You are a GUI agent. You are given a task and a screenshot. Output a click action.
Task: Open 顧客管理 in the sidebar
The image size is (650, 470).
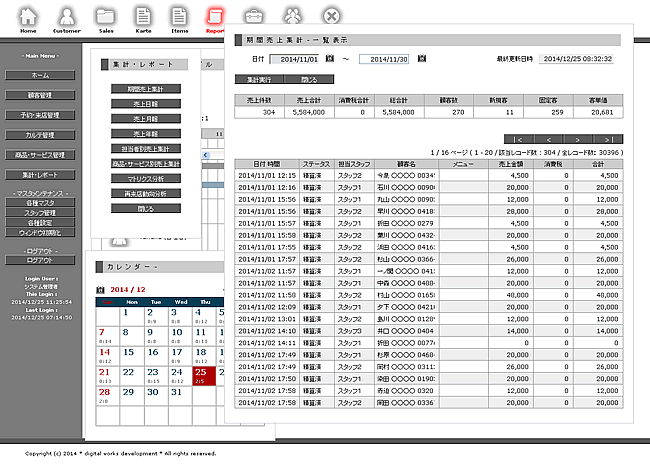tap(40, 95)
